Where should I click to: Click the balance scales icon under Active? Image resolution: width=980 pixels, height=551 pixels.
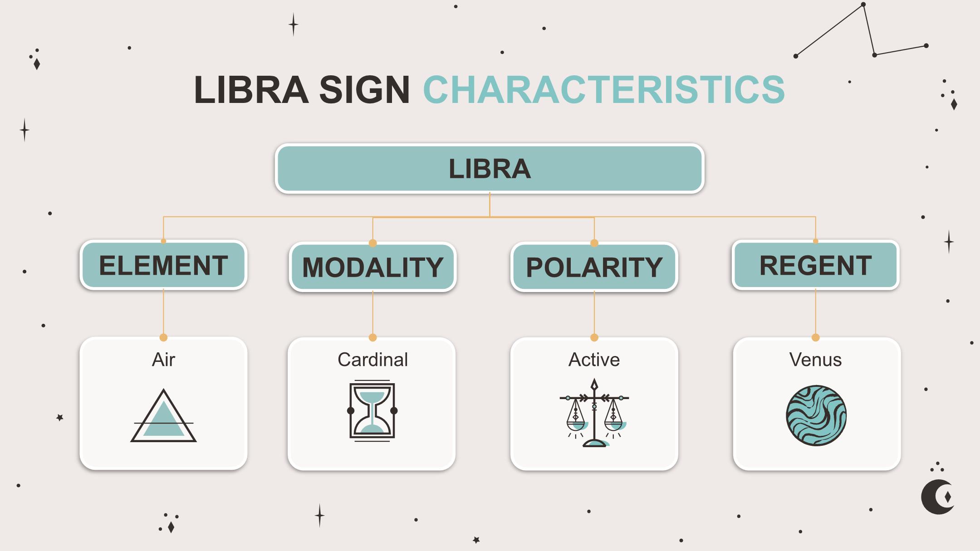click(594, 413)
